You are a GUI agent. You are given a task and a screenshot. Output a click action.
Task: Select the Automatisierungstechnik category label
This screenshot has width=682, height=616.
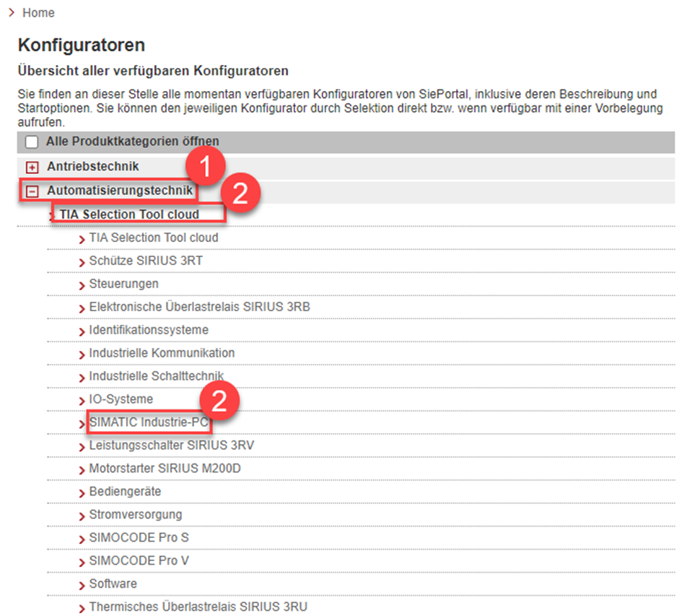point(120,190)
